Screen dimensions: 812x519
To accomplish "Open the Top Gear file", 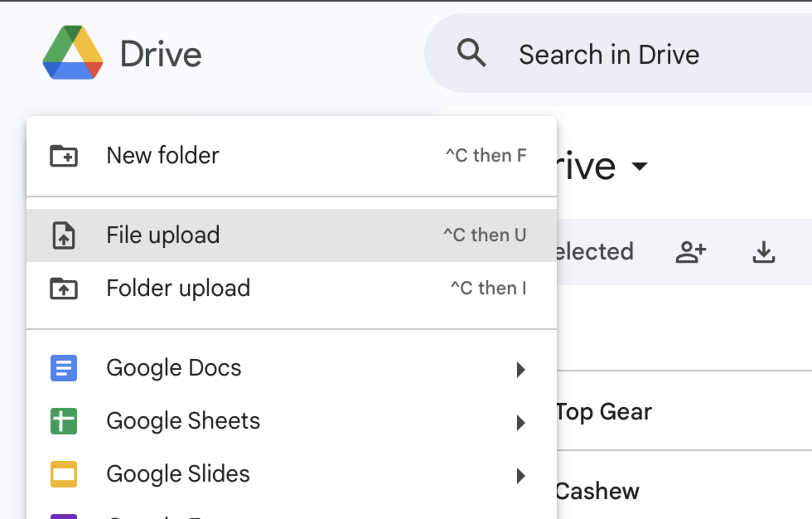I will click(x=604, y=412).
